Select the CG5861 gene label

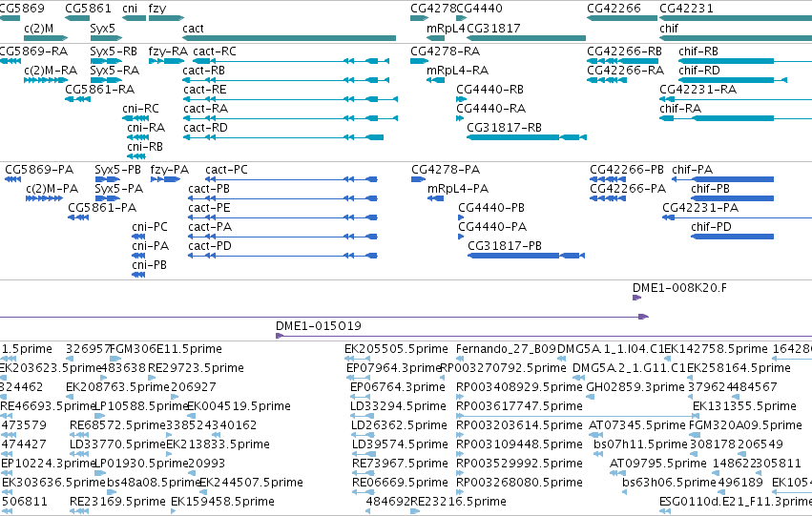coord(88,9)
